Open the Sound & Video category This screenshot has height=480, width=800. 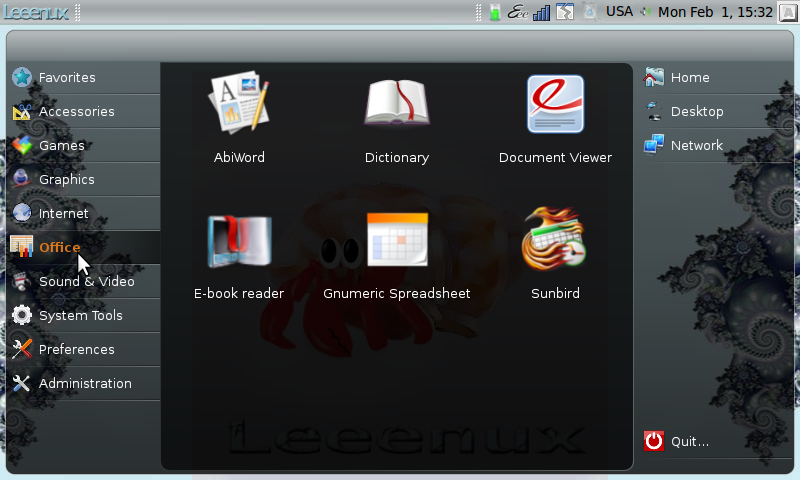[x=84, y=282]
